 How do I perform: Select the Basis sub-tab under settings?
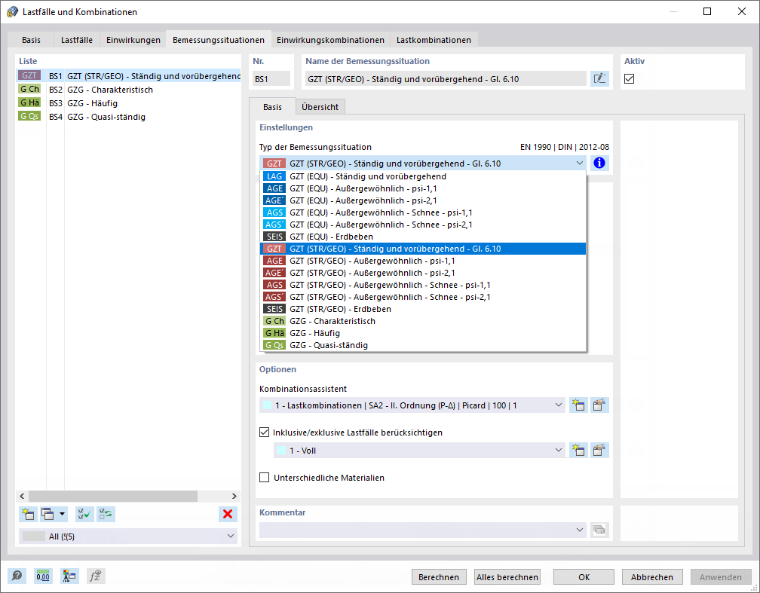[x=272, y=107]
